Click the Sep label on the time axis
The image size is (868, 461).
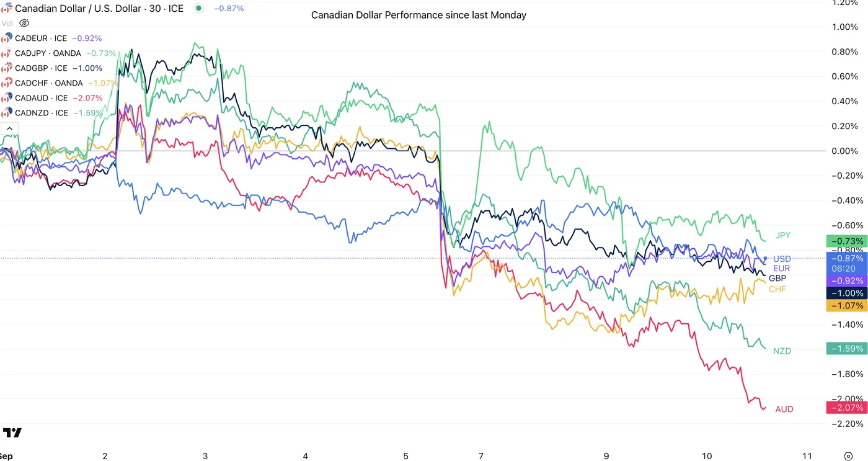[6, 456]
